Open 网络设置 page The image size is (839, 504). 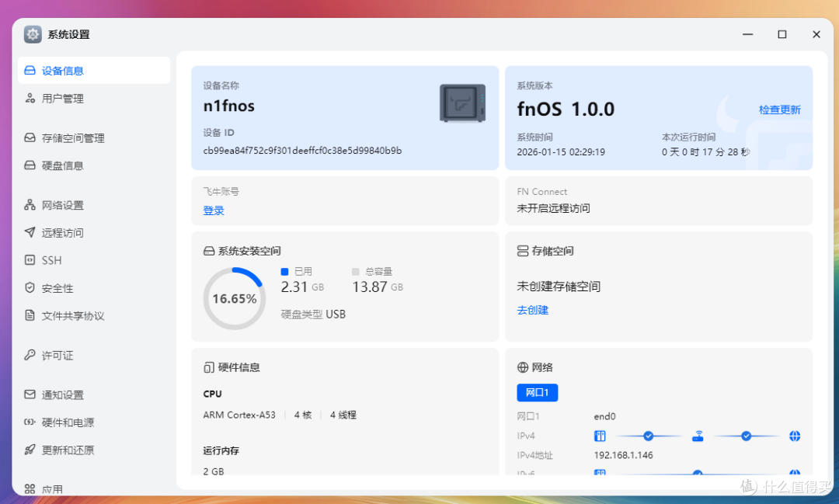94,205
